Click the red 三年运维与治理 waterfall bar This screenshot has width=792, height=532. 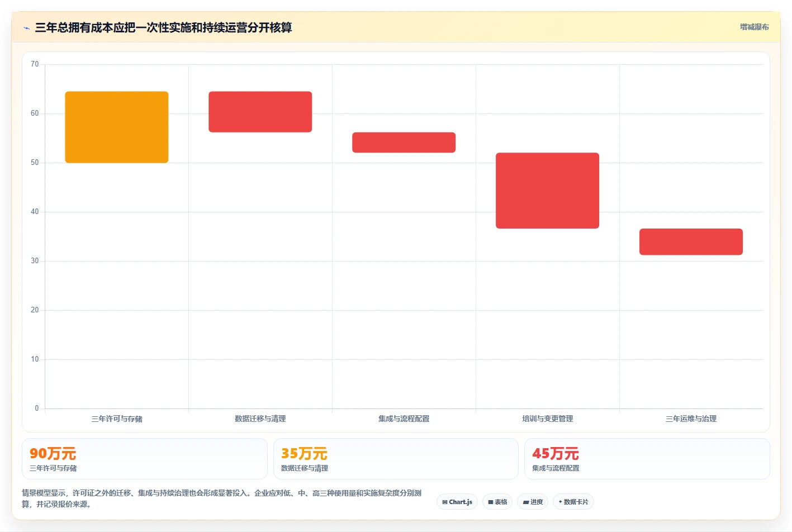[x=691, y=242]
